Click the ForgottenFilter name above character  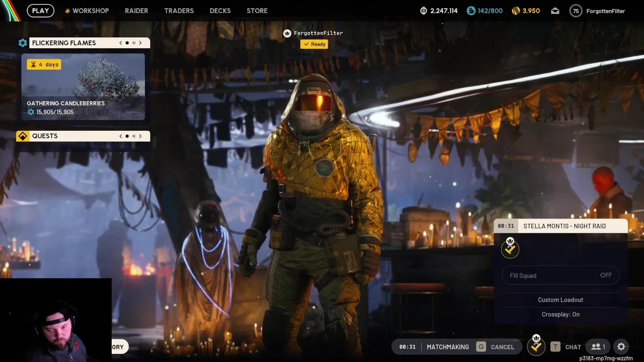coord(318,33)
